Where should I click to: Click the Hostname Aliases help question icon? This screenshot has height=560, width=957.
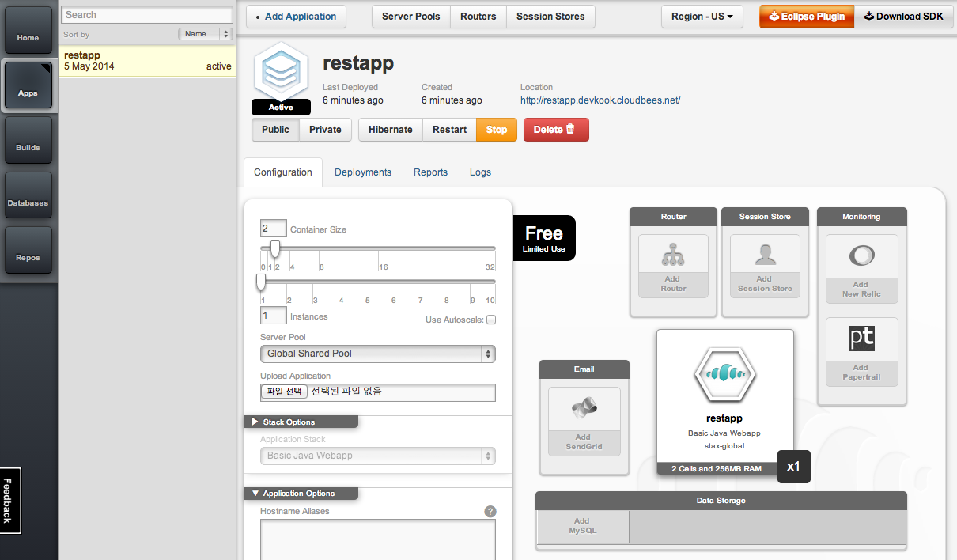tap(490, 512)
